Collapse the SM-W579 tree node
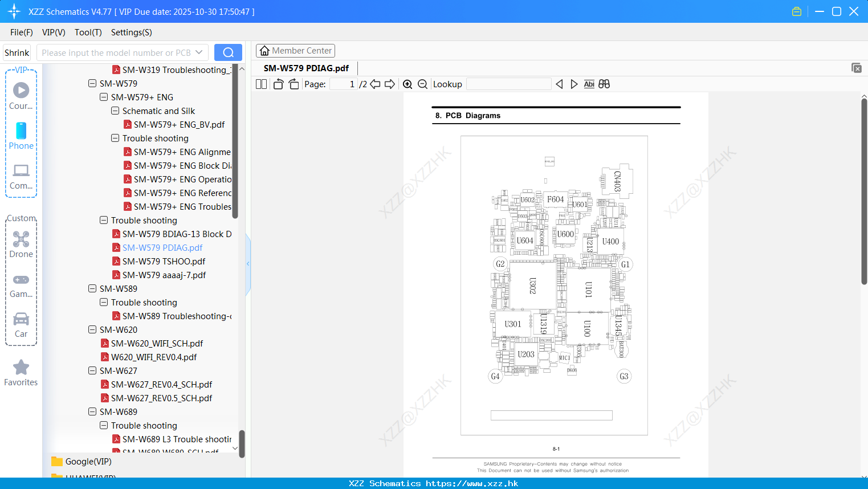 (x=92, y=83)
